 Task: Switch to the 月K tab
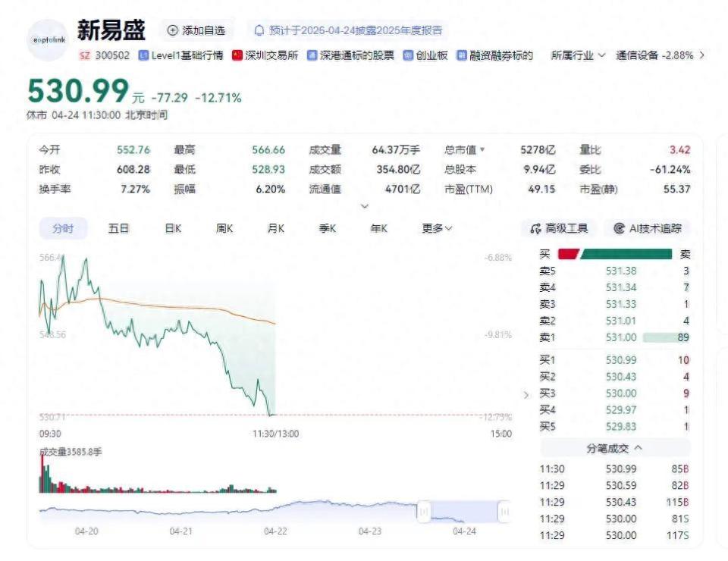pos(276,228)
